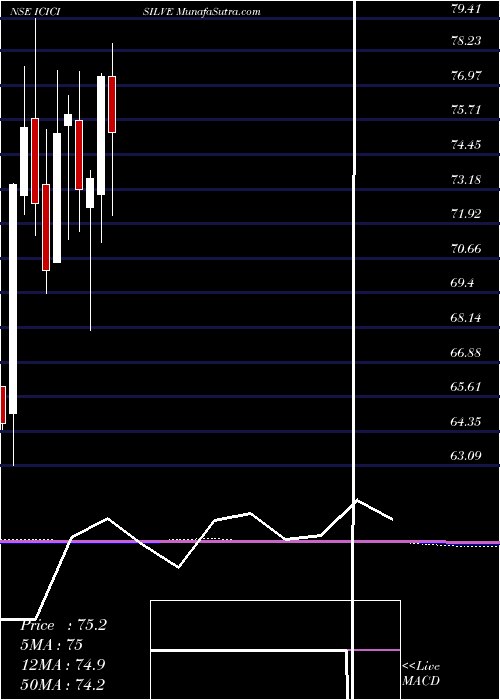Click the price label 79.41
The height and width of the screenshot is (700, 500).
click(466, 8)
